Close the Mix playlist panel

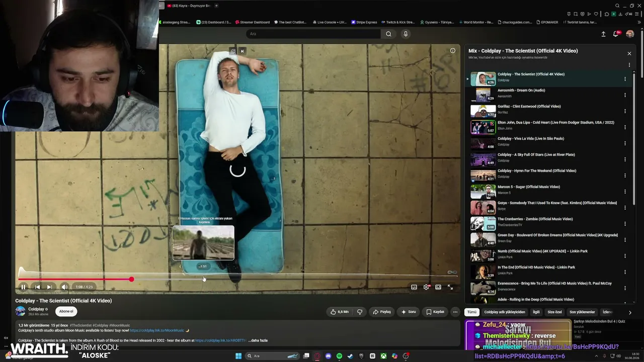[629, 53]
